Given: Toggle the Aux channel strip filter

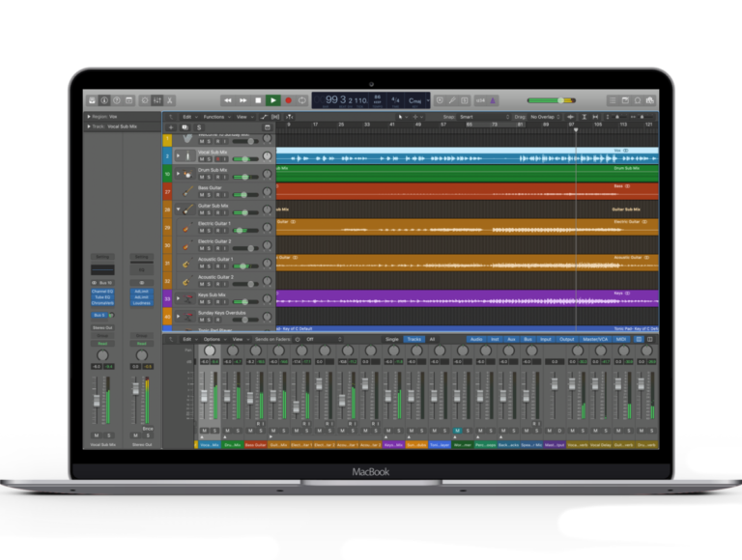Looking at the screenshot, I should [x=511, y=339].
